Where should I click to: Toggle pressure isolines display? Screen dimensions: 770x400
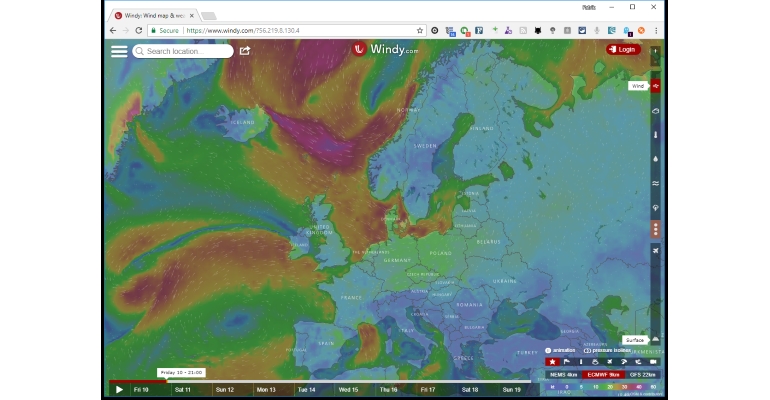pos(607,350)
